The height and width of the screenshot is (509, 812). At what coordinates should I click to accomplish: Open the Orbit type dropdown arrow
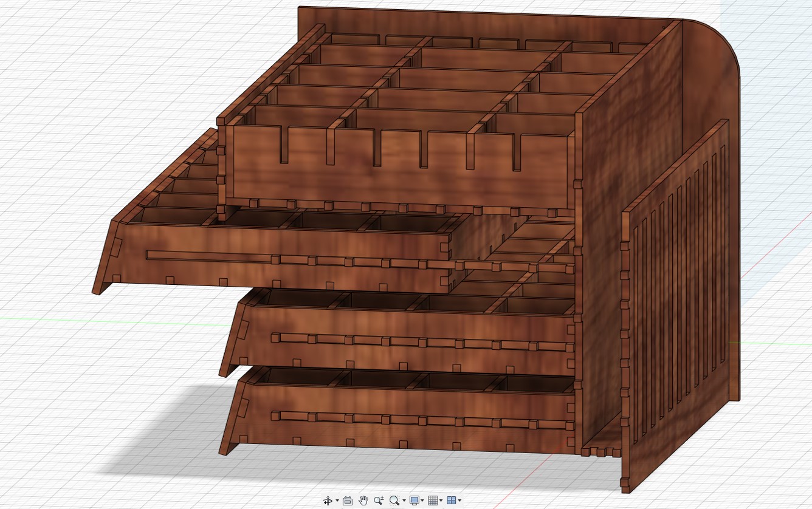tap(337, 501)
